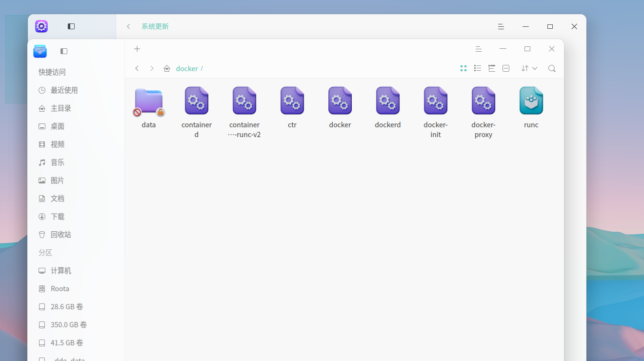Switch to icon grid view
Image resolution: width=644 pixels, height=361 pixels.
click(463, 68)
